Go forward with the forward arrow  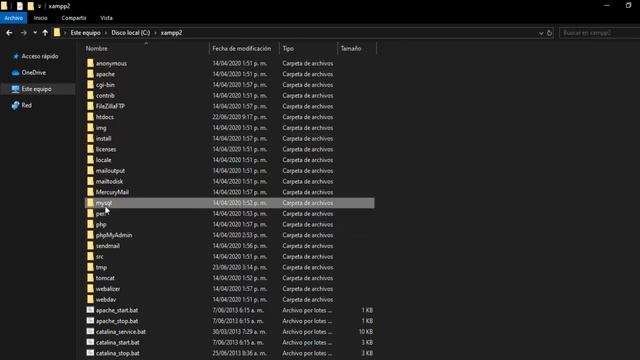[x=24, y=33]
